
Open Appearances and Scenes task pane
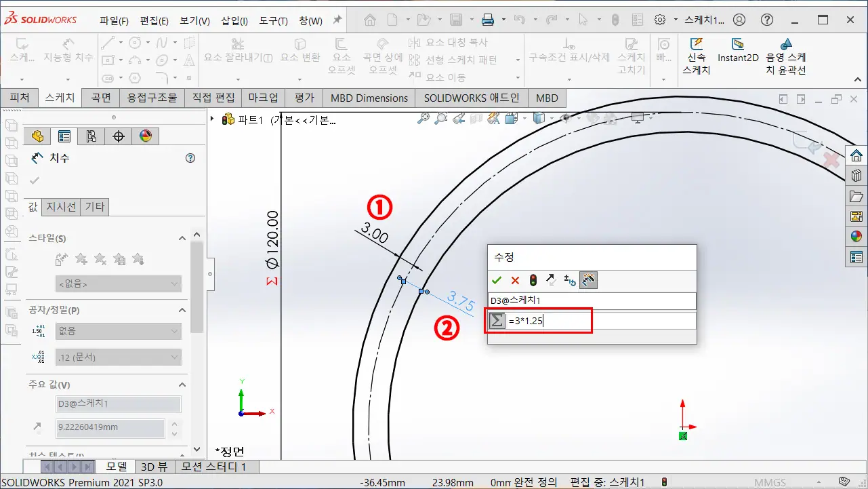(x=856, y=237)
